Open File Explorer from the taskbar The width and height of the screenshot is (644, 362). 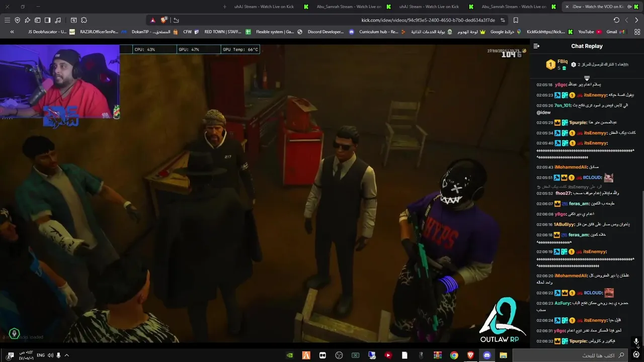503,355
